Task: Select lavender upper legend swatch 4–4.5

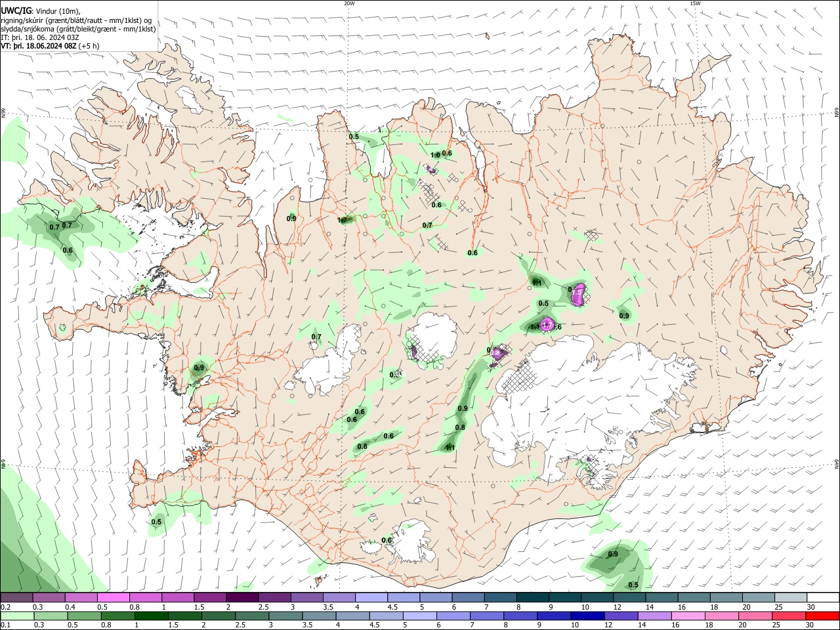Action: tap(371, 597)
